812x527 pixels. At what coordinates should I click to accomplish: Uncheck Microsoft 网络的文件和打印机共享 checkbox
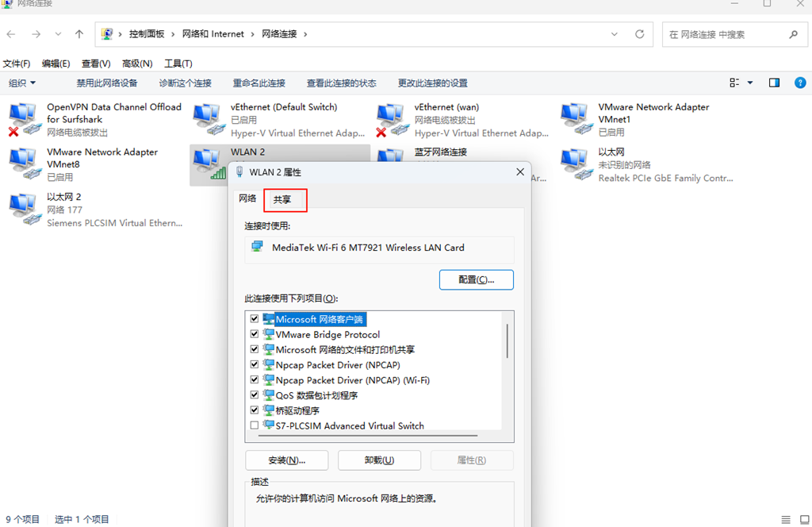point(255,348)
